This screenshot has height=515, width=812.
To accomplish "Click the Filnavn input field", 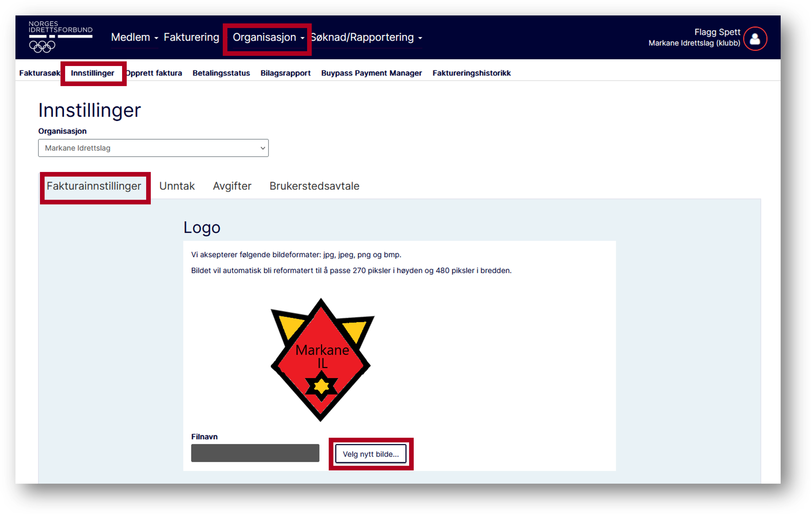I will point(255,453).
